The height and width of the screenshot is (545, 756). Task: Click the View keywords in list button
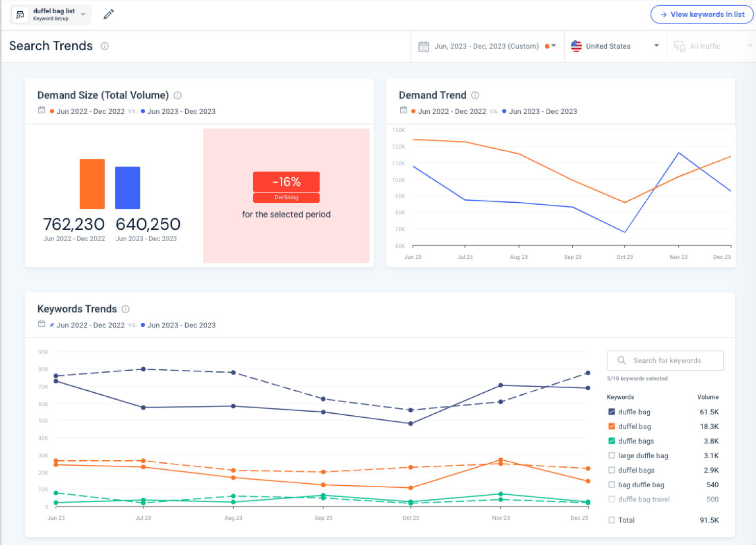(x=702, y=15)
